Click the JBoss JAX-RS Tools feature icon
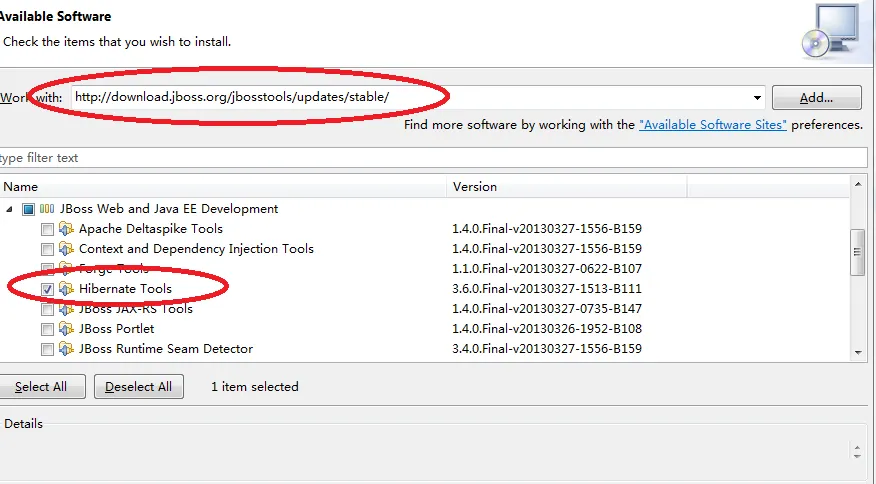This screenshot has width=876, height=484. click(66, 309)
